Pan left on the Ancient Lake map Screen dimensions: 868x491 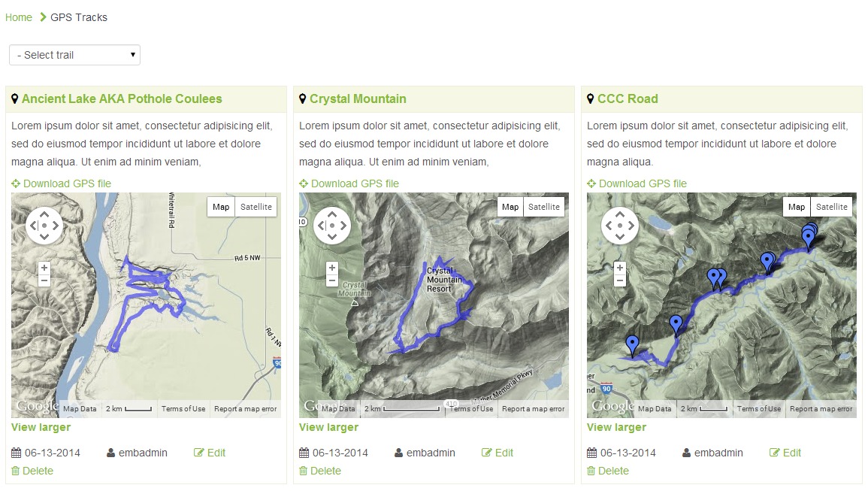point(32,226)
